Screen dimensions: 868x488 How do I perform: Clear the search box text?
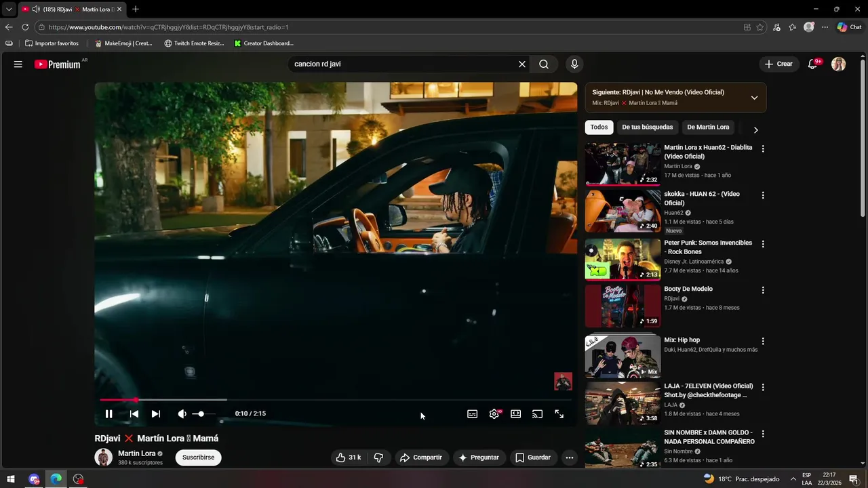click(x=522, y=64)
